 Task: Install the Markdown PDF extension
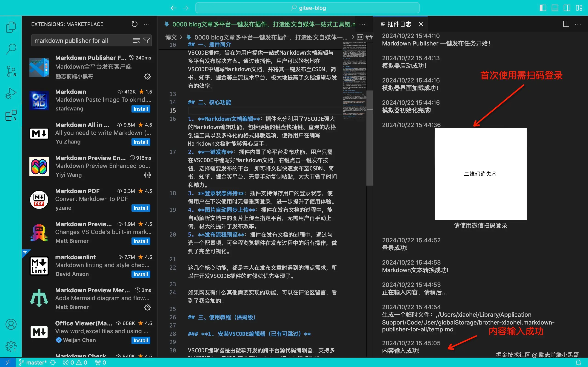(141, 208)
